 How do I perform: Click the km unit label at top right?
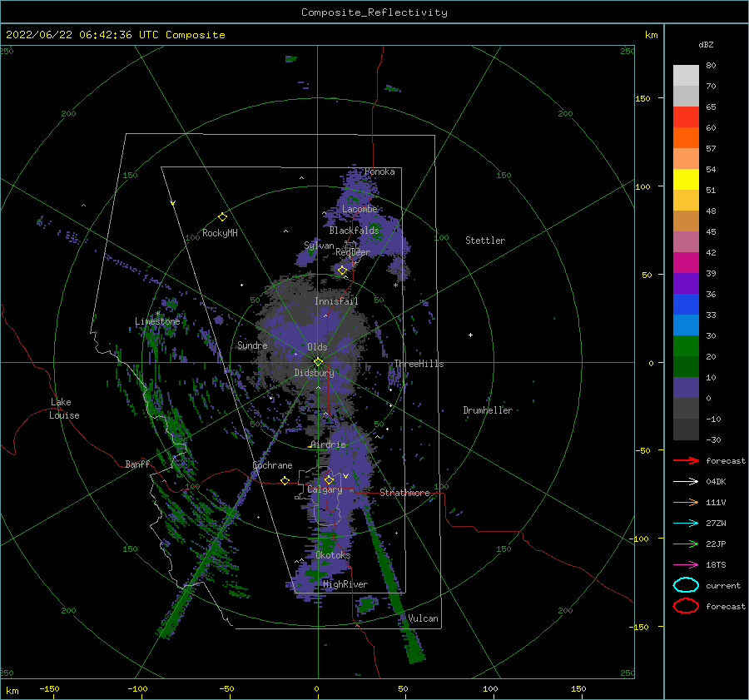651,34
